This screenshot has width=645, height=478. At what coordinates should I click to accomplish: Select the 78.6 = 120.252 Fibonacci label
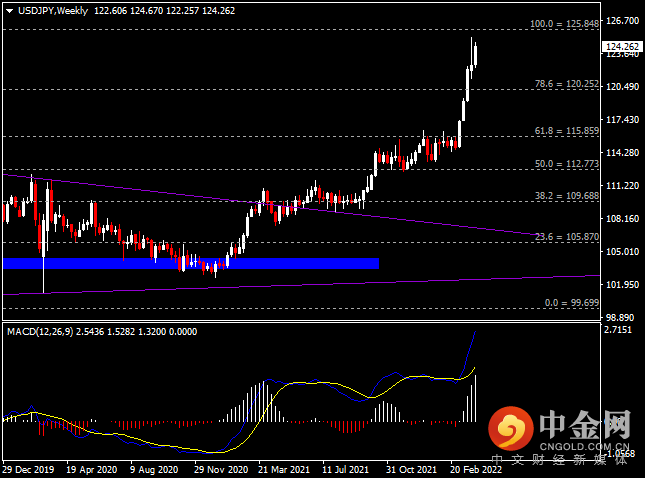click(x=566, y=84)
